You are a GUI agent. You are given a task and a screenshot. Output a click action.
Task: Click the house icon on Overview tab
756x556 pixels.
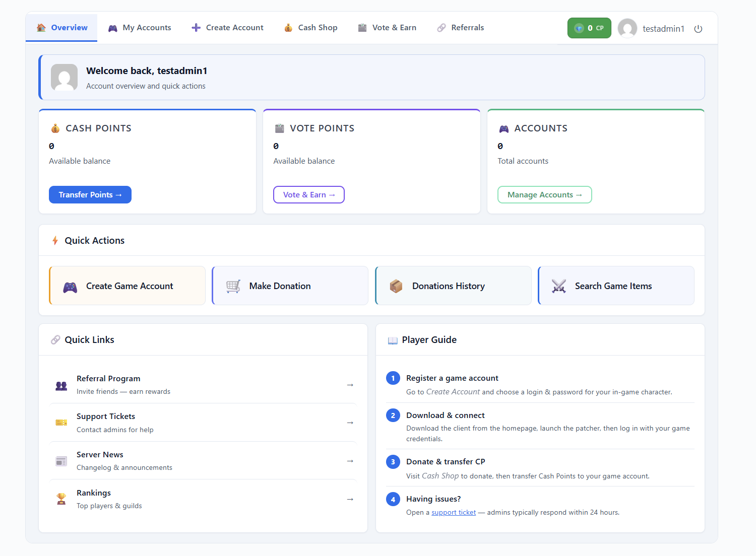41,28
